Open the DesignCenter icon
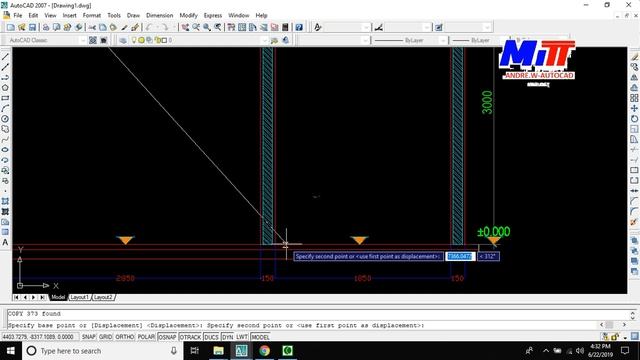 pyautogui.click(x=242, y=27)
